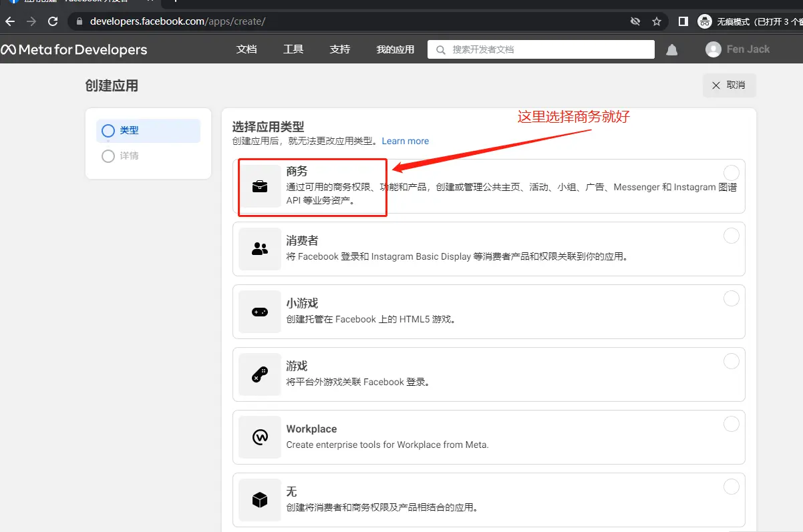Click the 创建应用 page heading
Screen dimensions: 803x532
click(x=112, y=85)
